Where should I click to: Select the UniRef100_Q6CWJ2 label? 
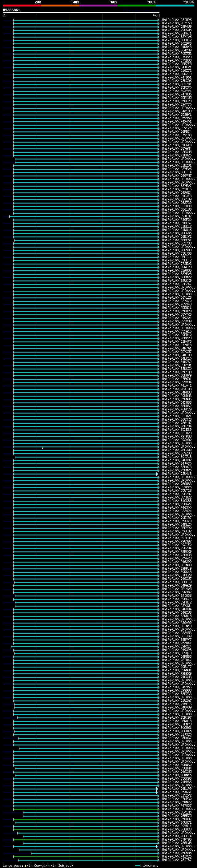tap(177, 40)
